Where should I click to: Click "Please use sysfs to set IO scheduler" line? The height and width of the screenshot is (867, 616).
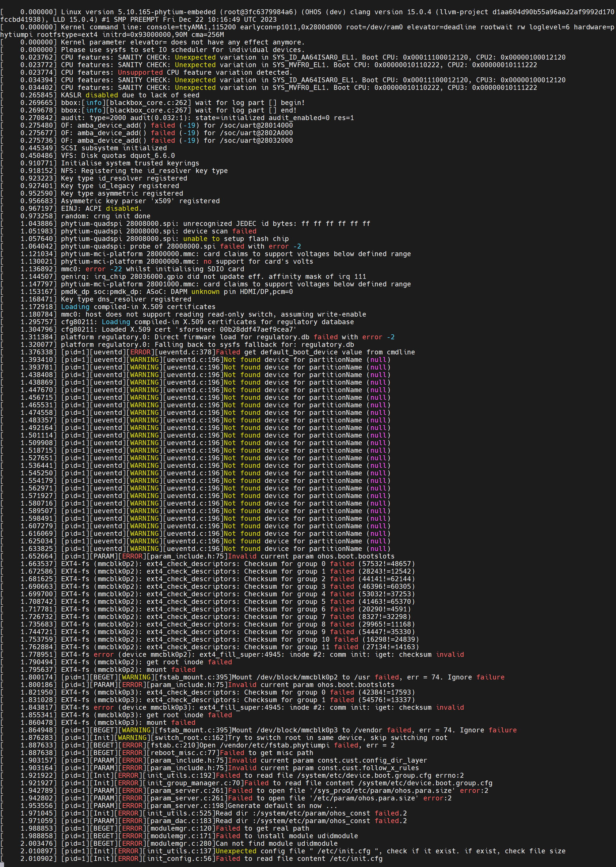[153, 50]
